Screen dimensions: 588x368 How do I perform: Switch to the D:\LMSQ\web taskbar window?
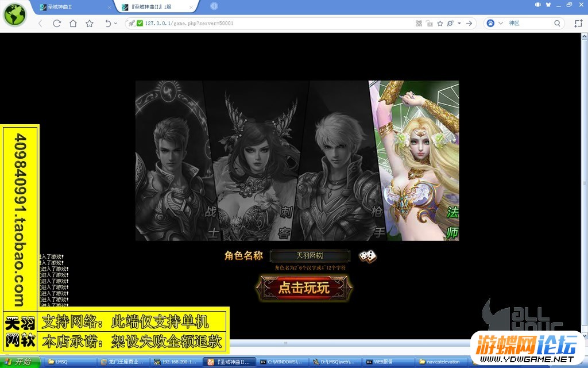point(336,362)
